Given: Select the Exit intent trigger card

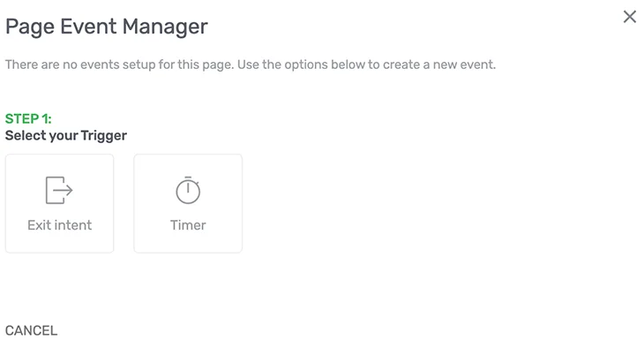Looking at the screenshot, I should 60,203.
